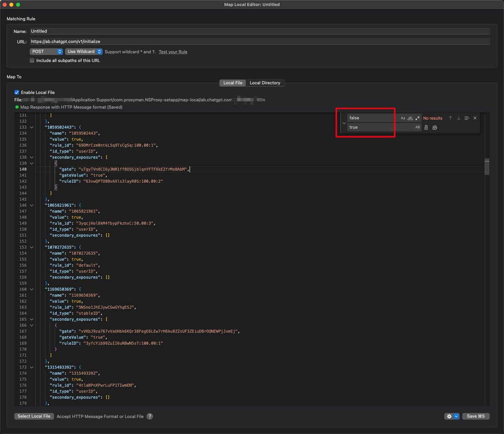Click the "No results" search status text
This screenshot has height=434, width=504.
click(433, 118)
